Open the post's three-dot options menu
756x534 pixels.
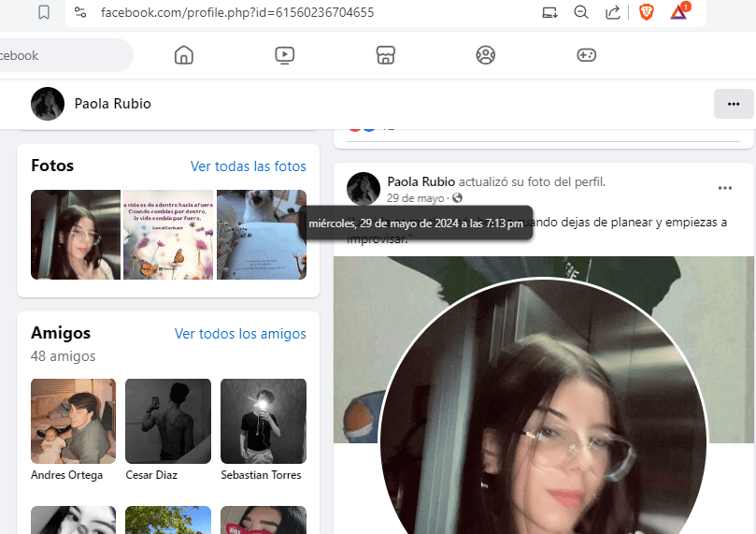click(x=725, y=188)
